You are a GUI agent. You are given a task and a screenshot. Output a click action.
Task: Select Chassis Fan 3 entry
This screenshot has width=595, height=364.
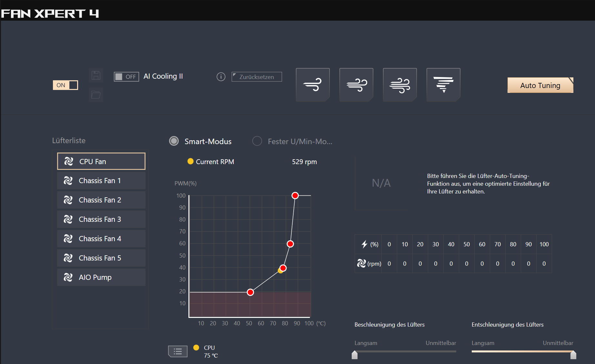(101, 219)
